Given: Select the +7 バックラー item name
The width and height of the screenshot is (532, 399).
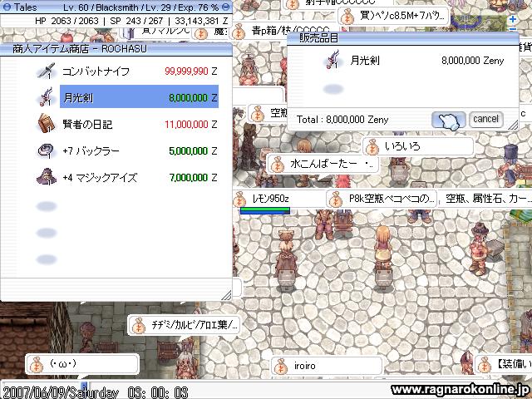Looking at the screenshot, I should coord(91,150).
